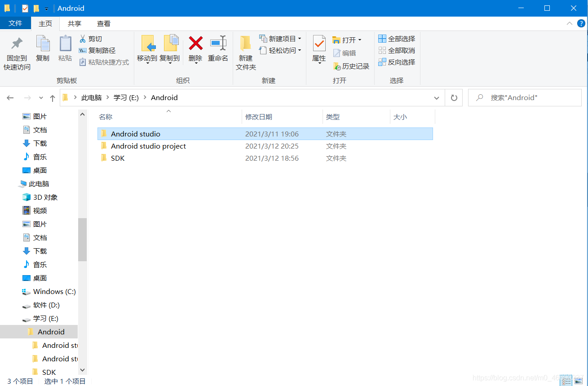Click the red X 删除 icon
This screenshot has height=386, width=588.
195,44
